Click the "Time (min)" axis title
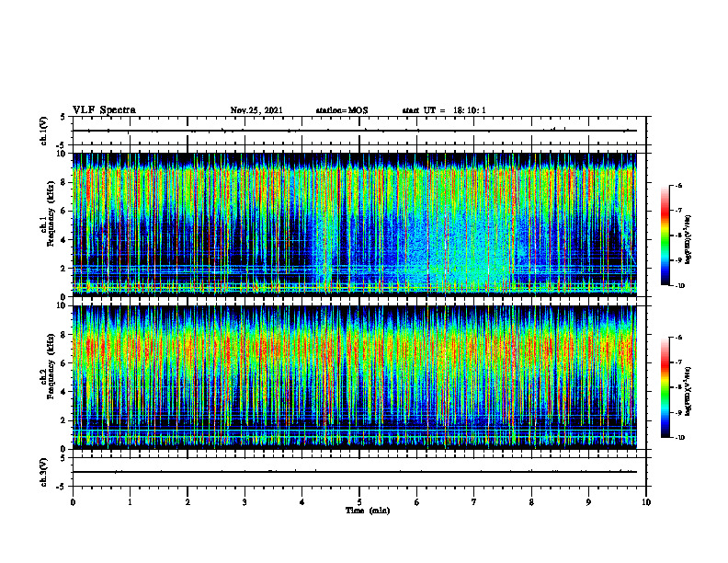This screenshot has width=728, height=563. (368, 511)
